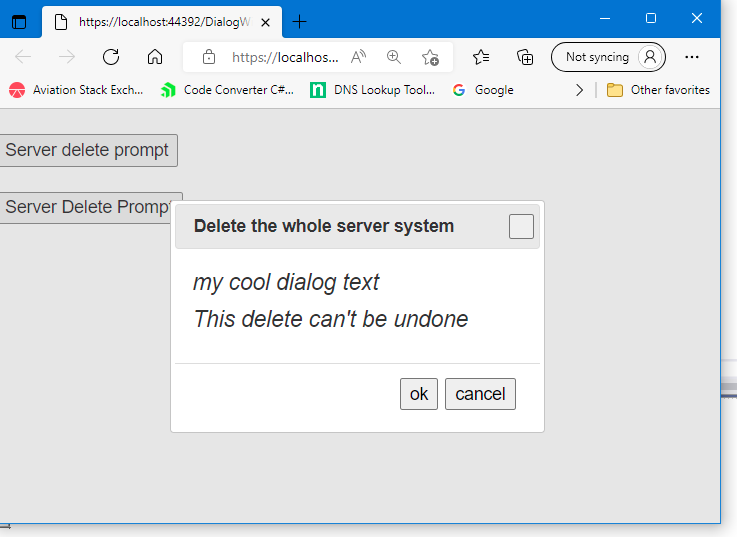Open the Other favorites folder
This screenshot has height=537, width=737.
coord(658,90)
